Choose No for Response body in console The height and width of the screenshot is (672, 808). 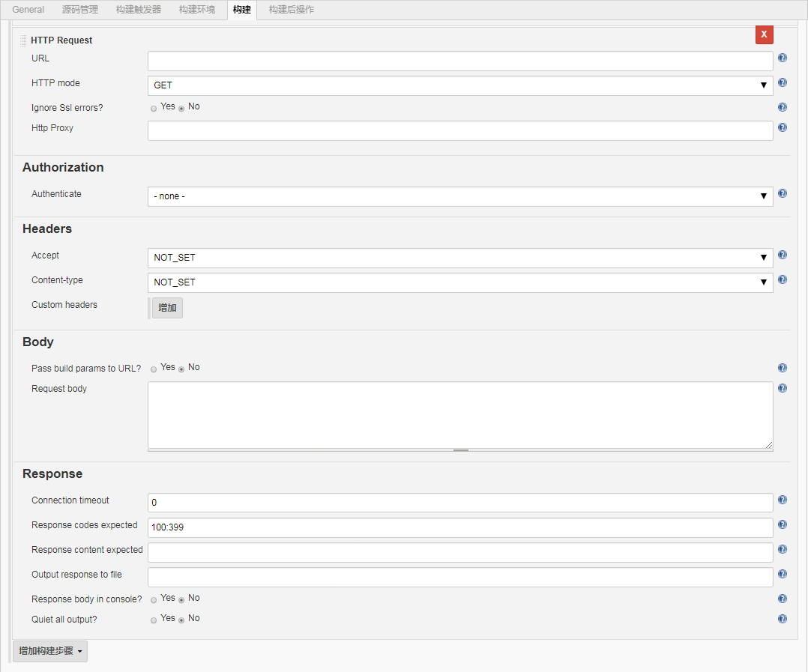[x=181, y=600]
